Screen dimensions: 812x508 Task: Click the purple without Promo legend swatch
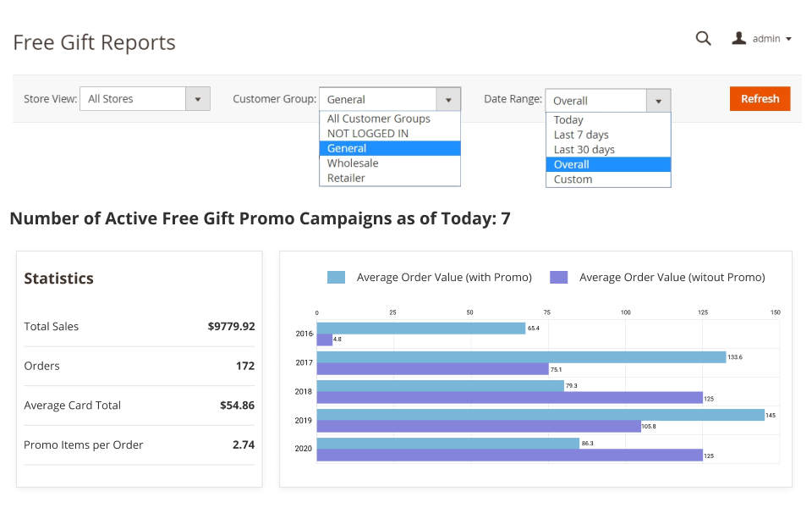click(x=558, y=278)
